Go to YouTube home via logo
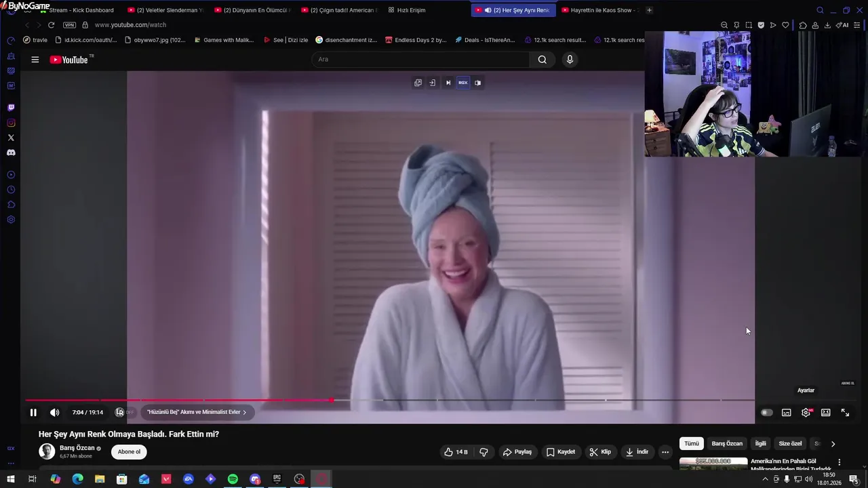868x488 pixels. point(71,60)
